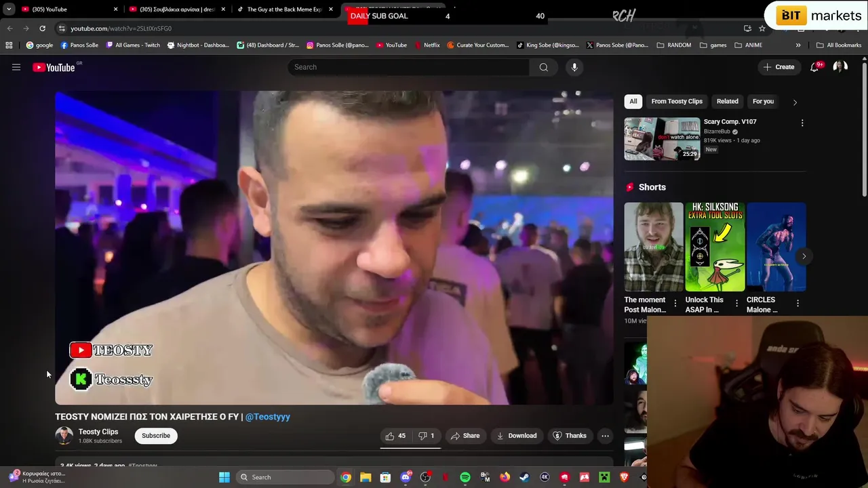Show next Shorts with right arrow
The width and height of the screenshot is (868, 488).
(x=804, y=256)
